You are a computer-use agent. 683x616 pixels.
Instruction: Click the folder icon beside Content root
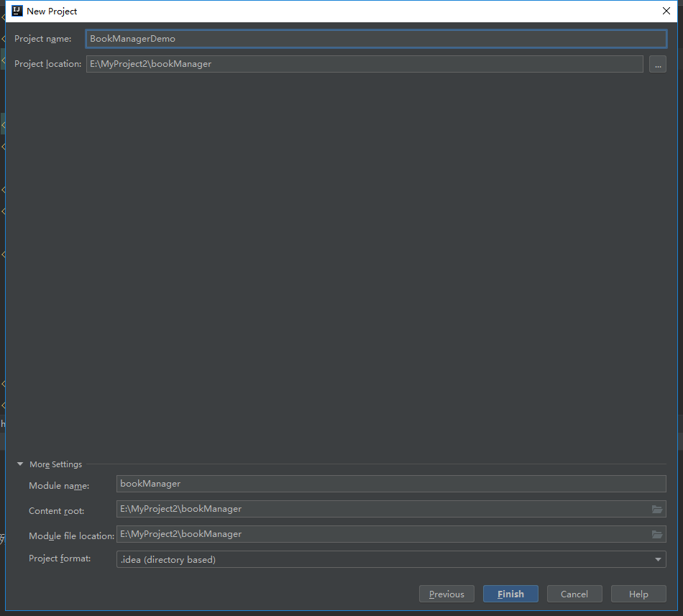[x=656, y=509]
